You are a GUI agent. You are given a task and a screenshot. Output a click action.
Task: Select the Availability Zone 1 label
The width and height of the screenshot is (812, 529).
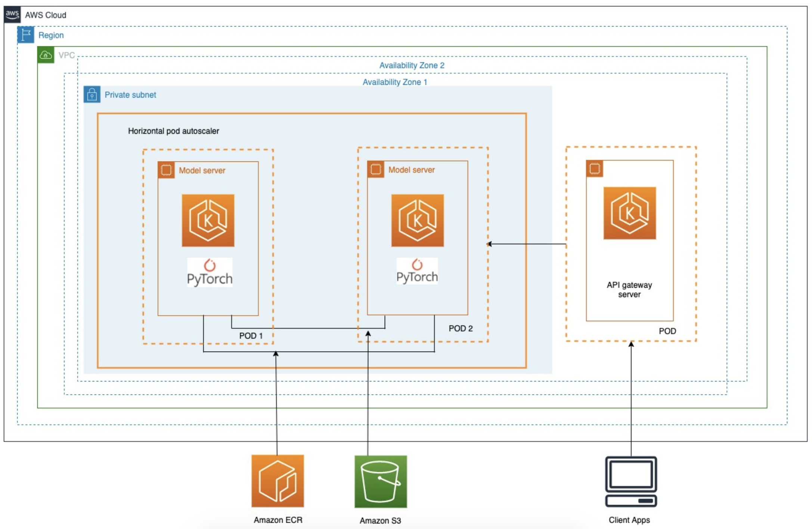(394, 82)
